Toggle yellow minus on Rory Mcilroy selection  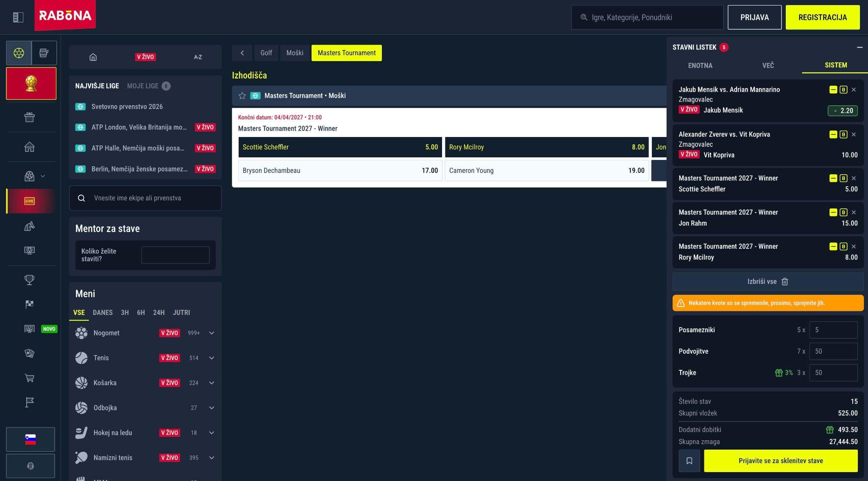click(833, 246)
